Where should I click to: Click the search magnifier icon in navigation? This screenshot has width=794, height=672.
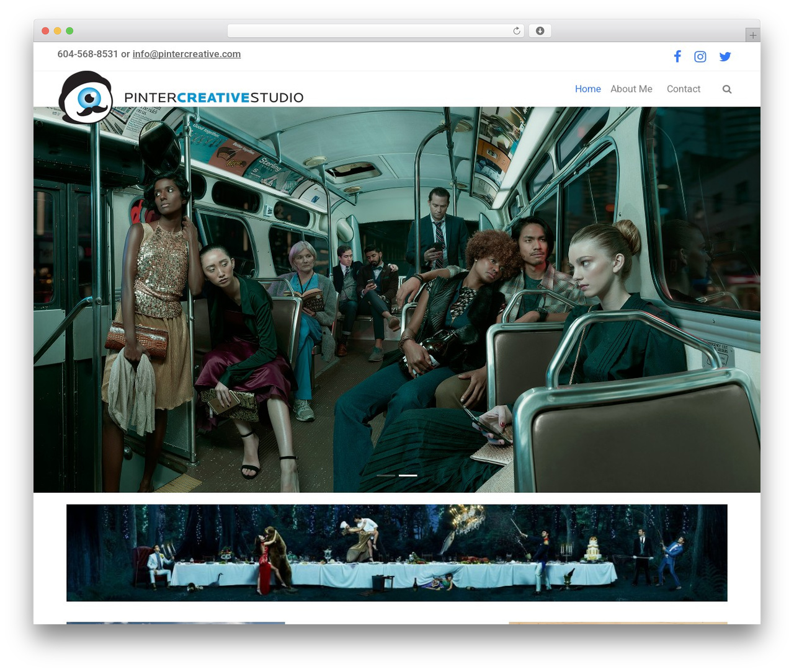coord(727,89)
